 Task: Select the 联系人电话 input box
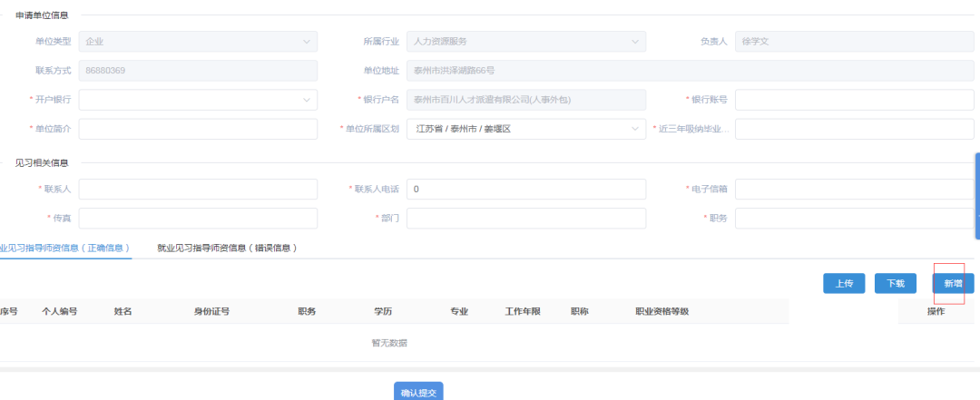click(525, 189)
